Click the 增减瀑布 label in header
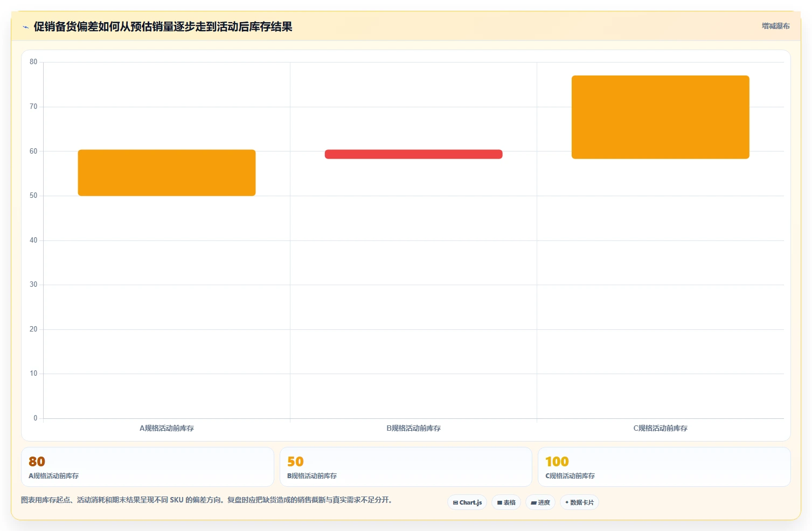The height and width of the screenshot is (531, 812). (x=776, y=26)
